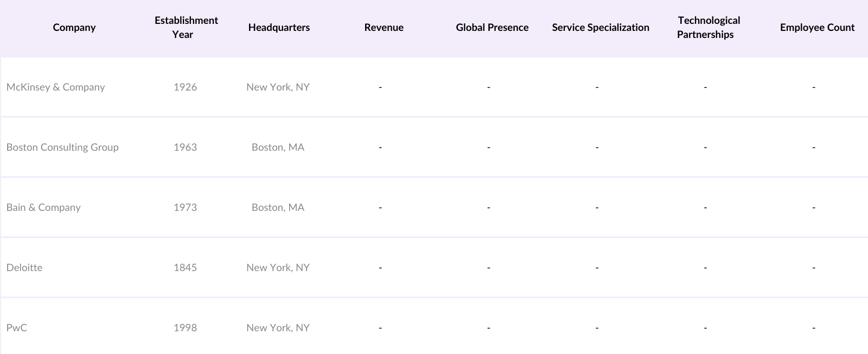The width and height of the screenshot is (868, 354).
Task: Select Bain's Boston, MA headquarters cell
Action: tap(278, 208)
